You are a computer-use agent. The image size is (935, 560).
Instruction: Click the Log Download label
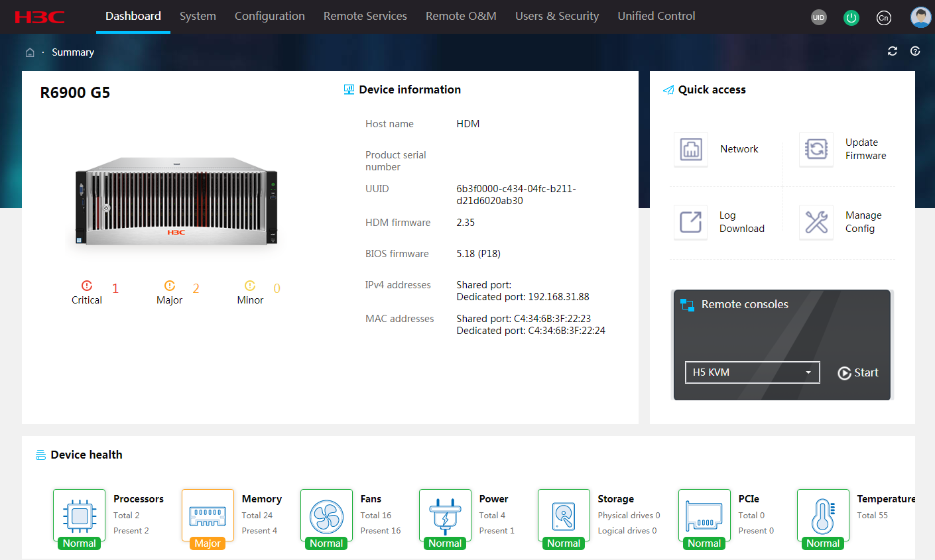(x=742, y=222)
